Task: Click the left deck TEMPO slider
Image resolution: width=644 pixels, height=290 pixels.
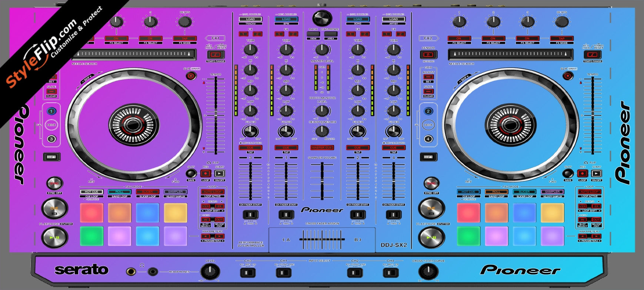Action: [216, 115]
